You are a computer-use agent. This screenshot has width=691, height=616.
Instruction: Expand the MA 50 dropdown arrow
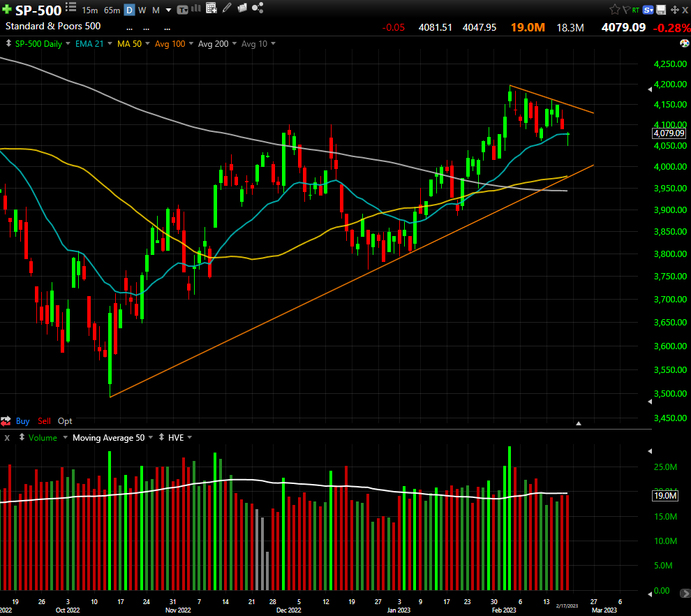pos(147,44)
